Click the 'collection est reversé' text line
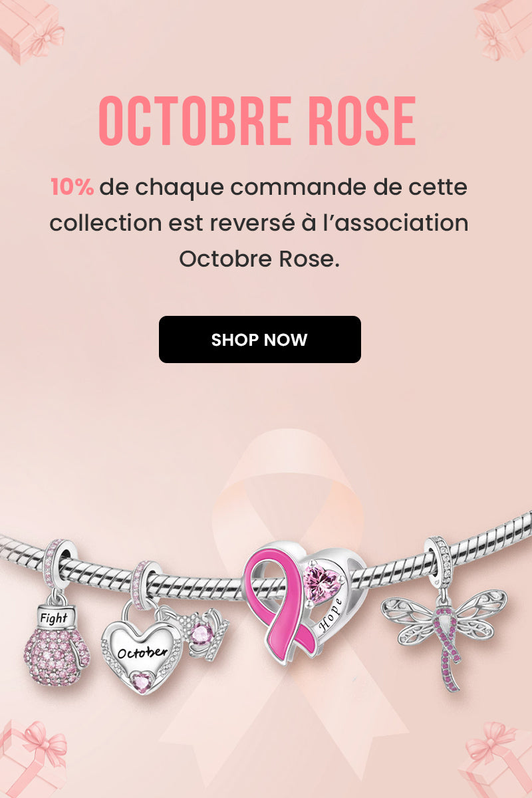 click(259, 223)
